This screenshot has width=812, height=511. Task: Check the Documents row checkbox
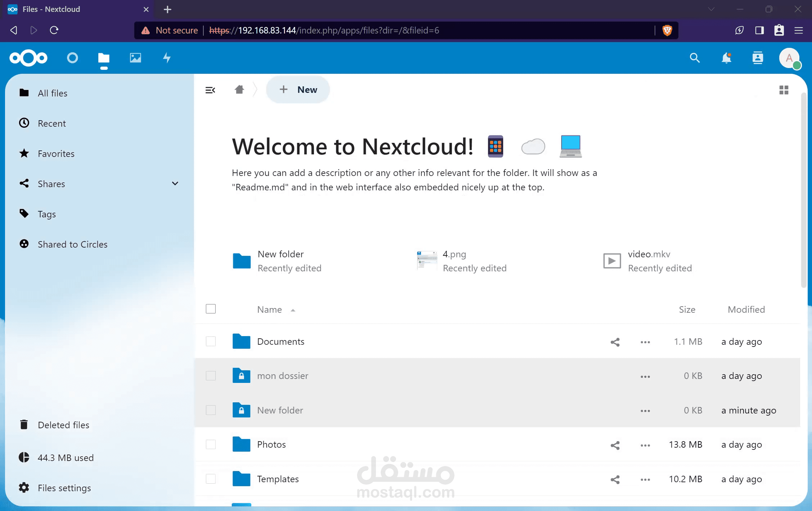click(211, 341)
